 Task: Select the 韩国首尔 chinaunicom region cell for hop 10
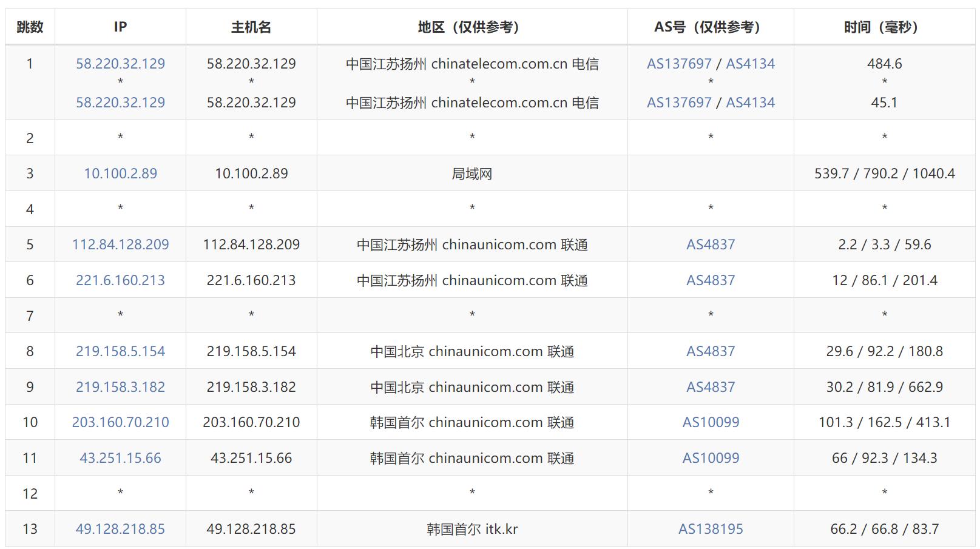pyautogui.click(x=472, y=422)
